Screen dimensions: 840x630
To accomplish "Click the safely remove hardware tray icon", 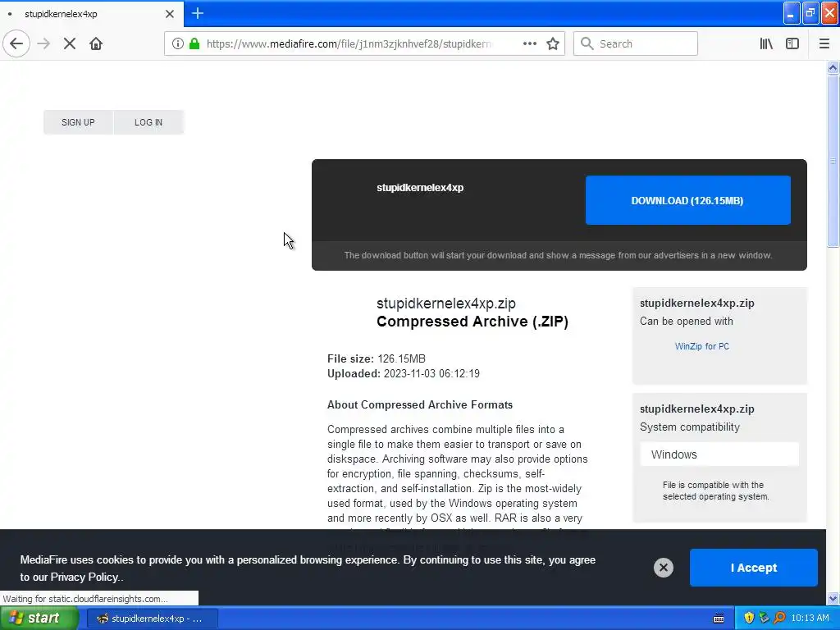I will [764, 618].
